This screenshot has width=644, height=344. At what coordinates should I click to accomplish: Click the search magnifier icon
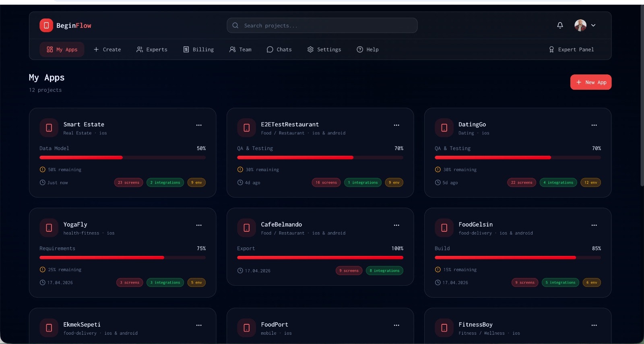[235, 25]
